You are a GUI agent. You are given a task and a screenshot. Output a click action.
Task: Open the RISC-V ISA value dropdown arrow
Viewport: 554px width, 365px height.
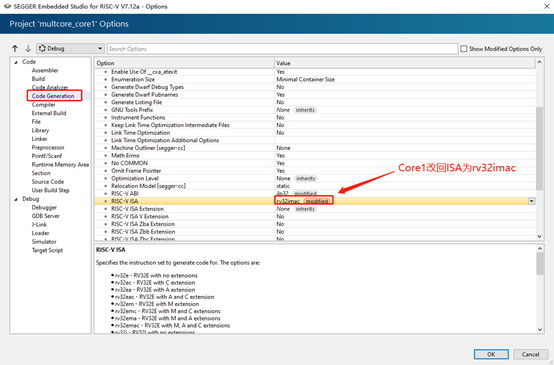click(x=532, y=201)
